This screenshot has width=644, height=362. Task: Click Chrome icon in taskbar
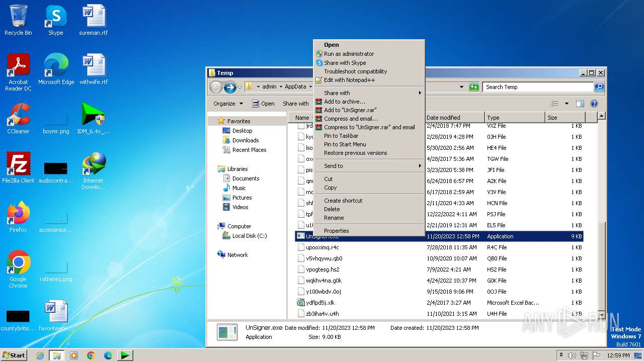[91, 355]
